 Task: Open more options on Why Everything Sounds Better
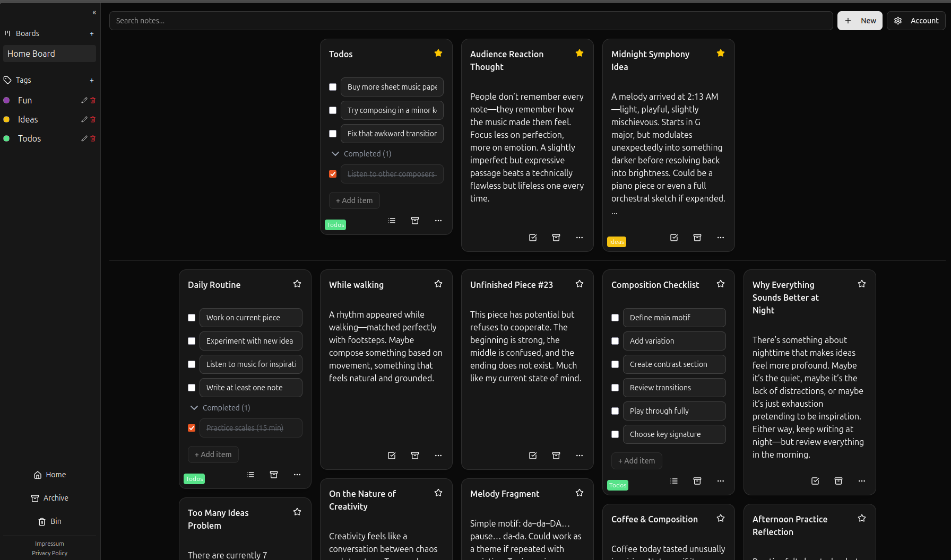(862, 481)
